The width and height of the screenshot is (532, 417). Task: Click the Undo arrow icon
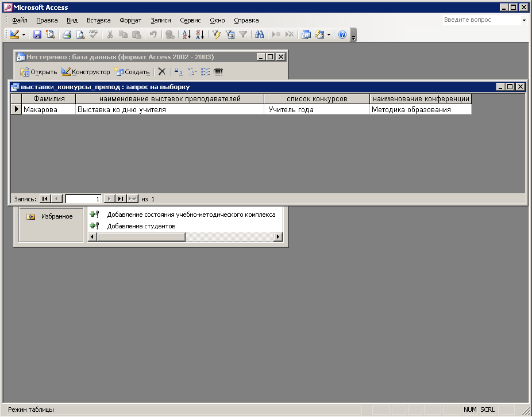click(153, 35)
